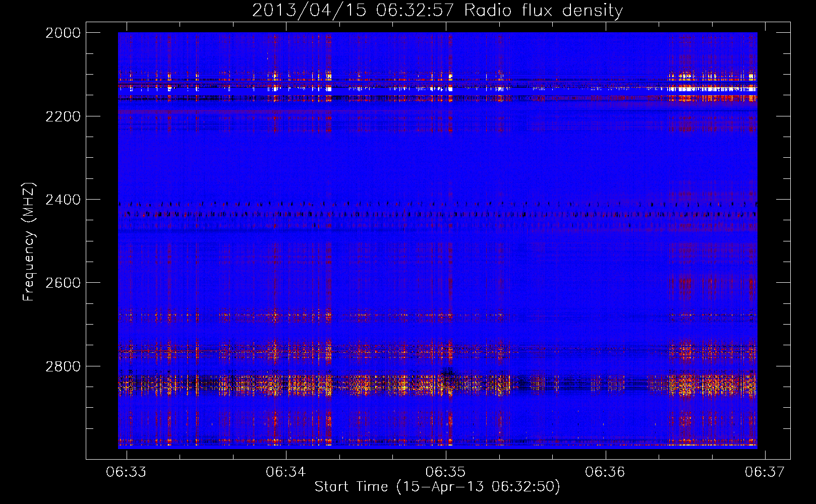Click the "Frequency (MHZ)" axis title
Screen dimensions: 816x504
[x=29, y=242]
